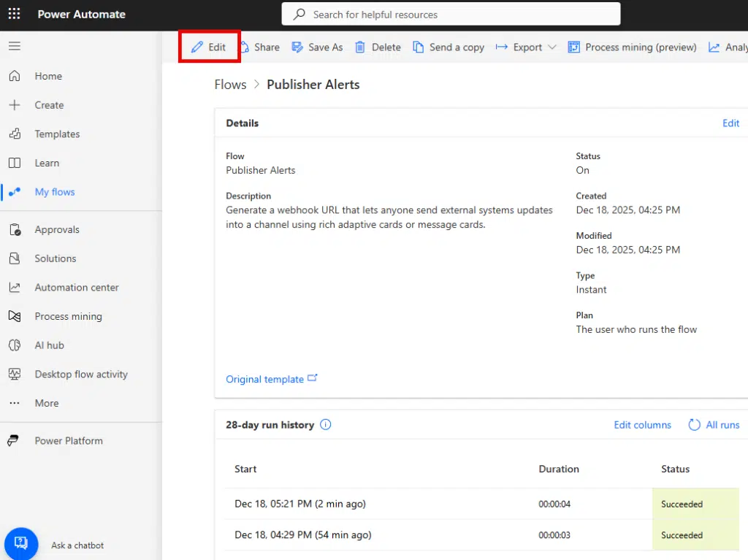The width and height of the screenshot is (748, 560).
Task: Open the app launcher waffle icon
Action: pos(14,14)
